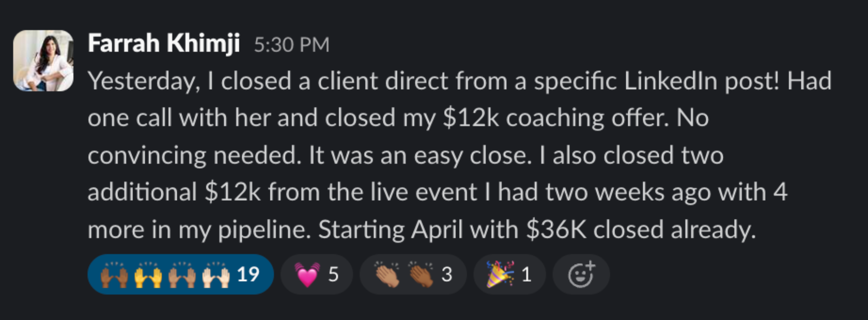
Task: Click the dark brown raised hands emoji
Action: 114,275
